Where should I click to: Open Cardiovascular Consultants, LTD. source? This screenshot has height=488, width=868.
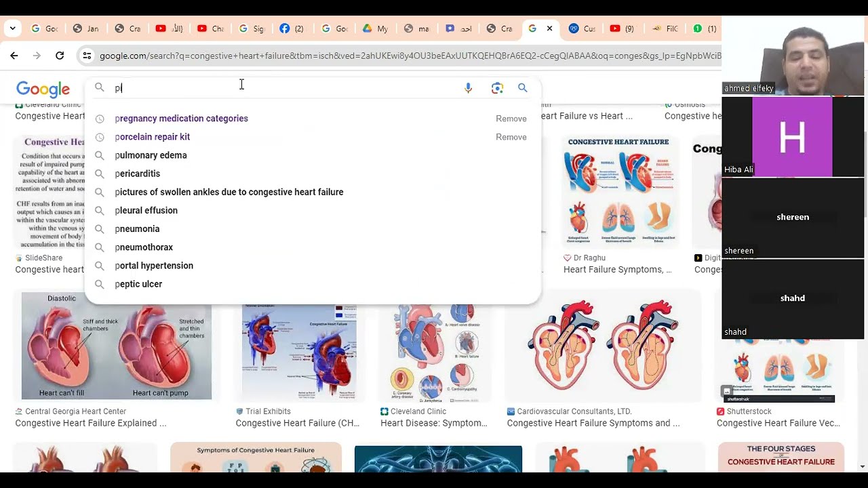(x=574, y=411)
